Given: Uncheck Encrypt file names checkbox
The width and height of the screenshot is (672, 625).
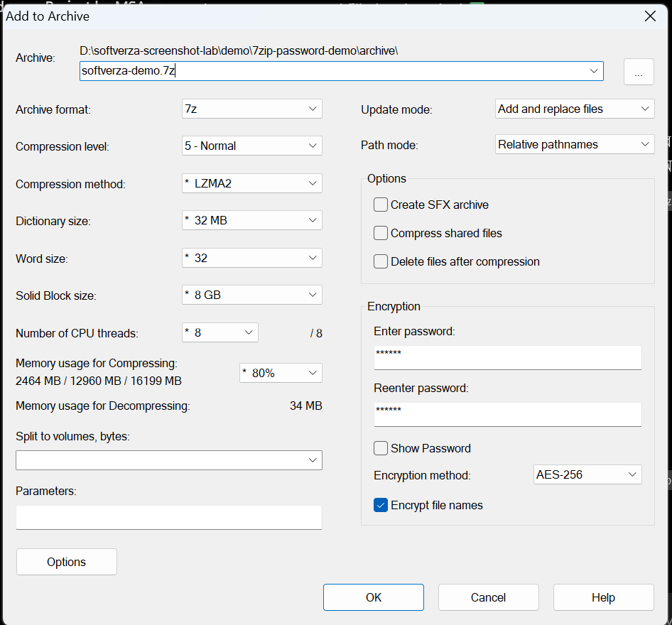Looking at the screenshot, I should pyautogui.click(x=381, y=505).
